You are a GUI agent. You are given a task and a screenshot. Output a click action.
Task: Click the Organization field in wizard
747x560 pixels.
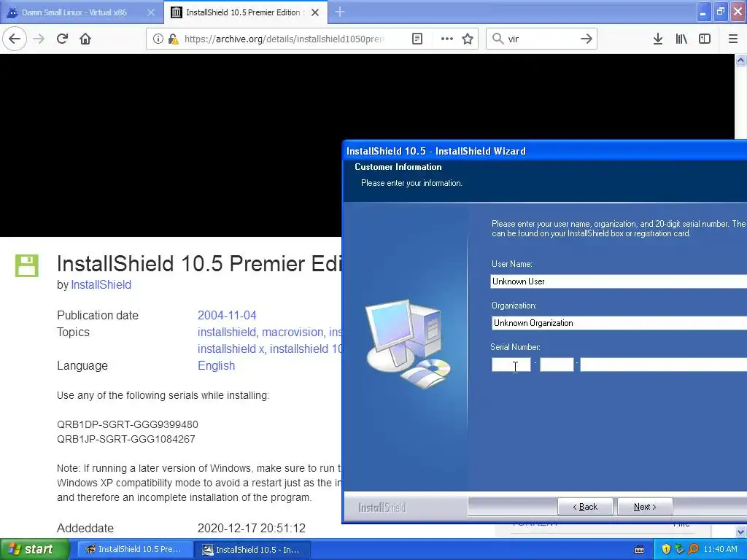click(619, 323)
